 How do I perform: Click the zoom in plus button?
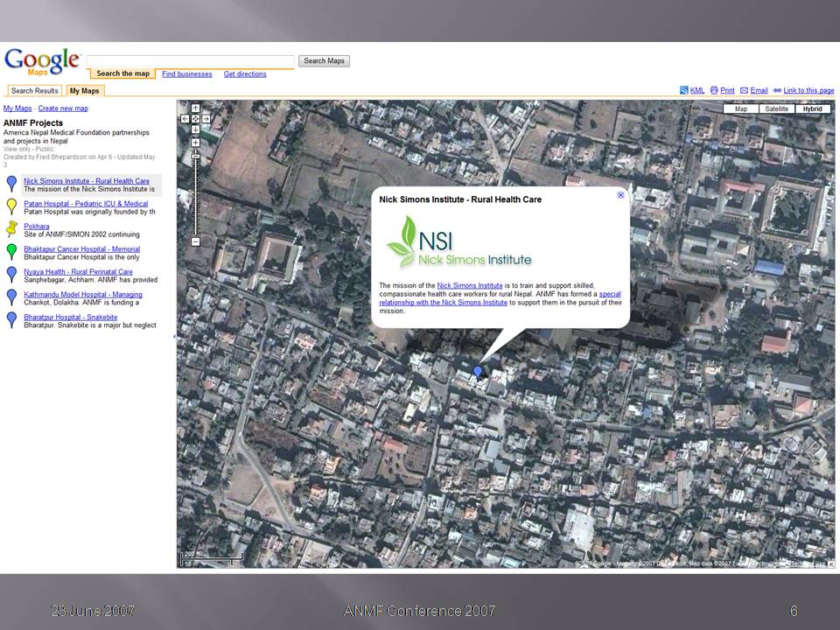[x=195, y=143]
